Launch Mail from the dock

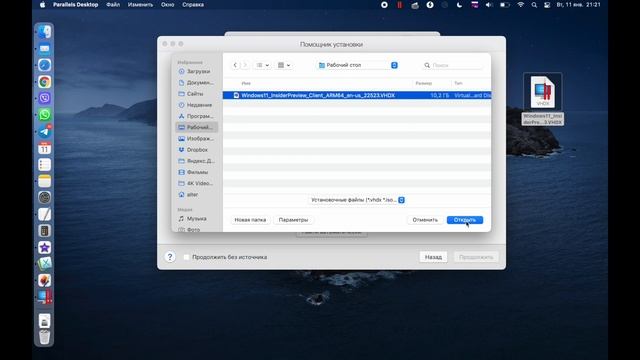44,49
